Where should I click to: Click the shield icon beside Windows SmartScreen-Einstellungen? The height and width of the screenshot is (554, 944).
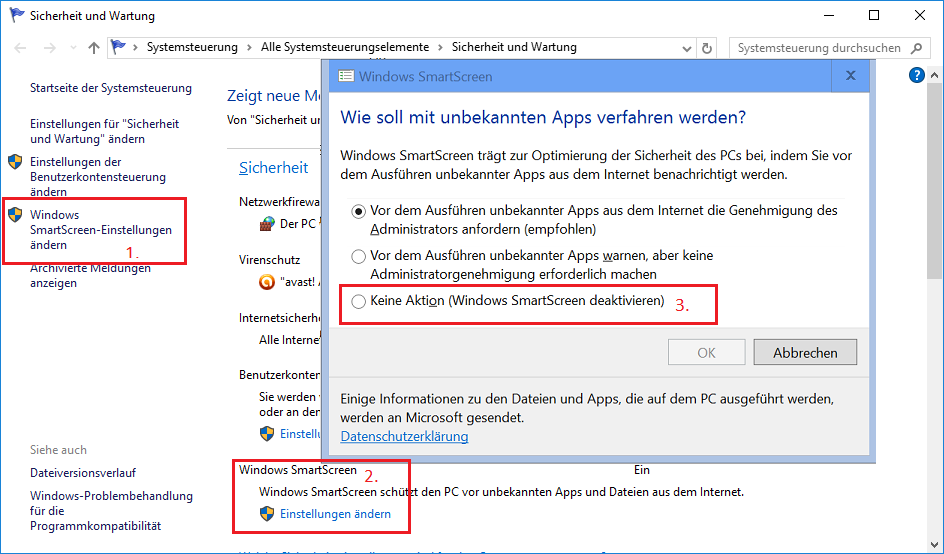point(15,214)
